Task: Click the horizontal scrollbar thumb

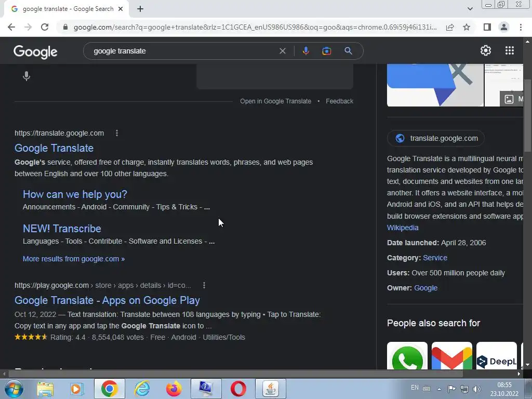Action: 236,374
